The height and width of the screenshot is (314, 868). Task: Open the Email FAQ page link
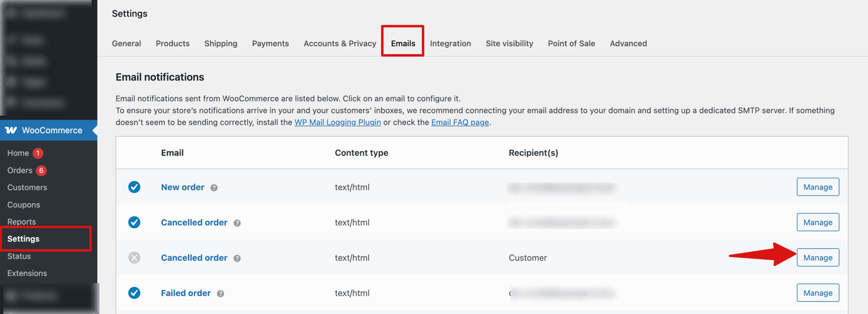tap(460, 122)
